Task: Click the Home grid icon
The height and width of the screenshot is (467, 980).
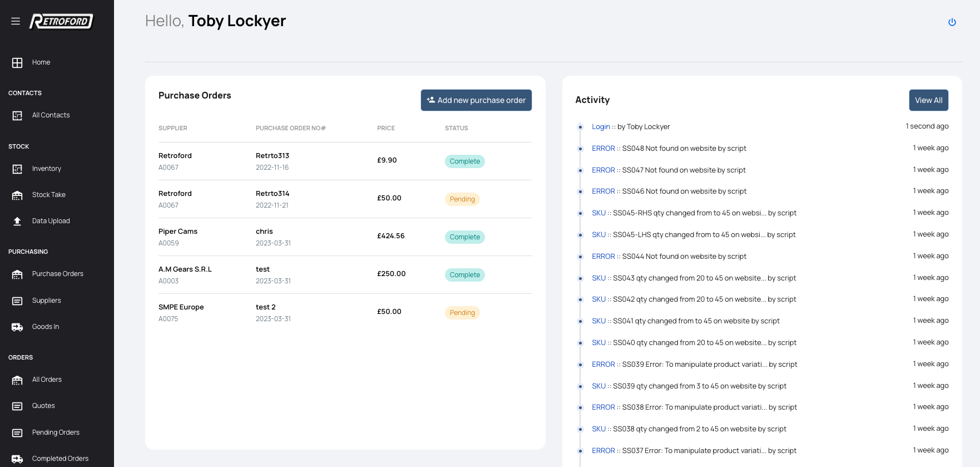Action: tap(17, 63)
